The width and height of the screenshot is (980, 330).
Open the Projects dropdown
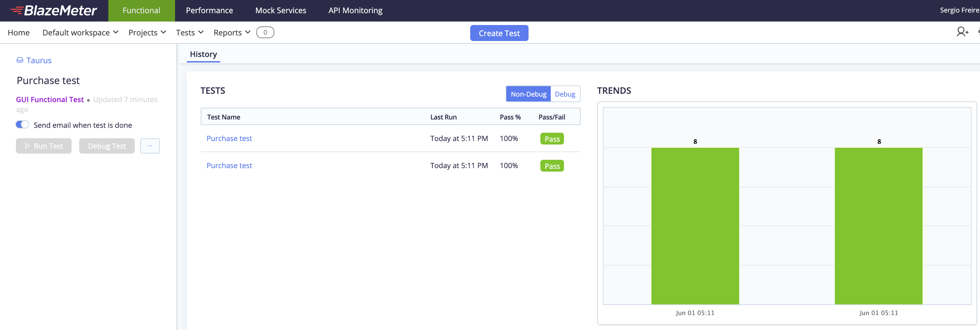(147, 32)
